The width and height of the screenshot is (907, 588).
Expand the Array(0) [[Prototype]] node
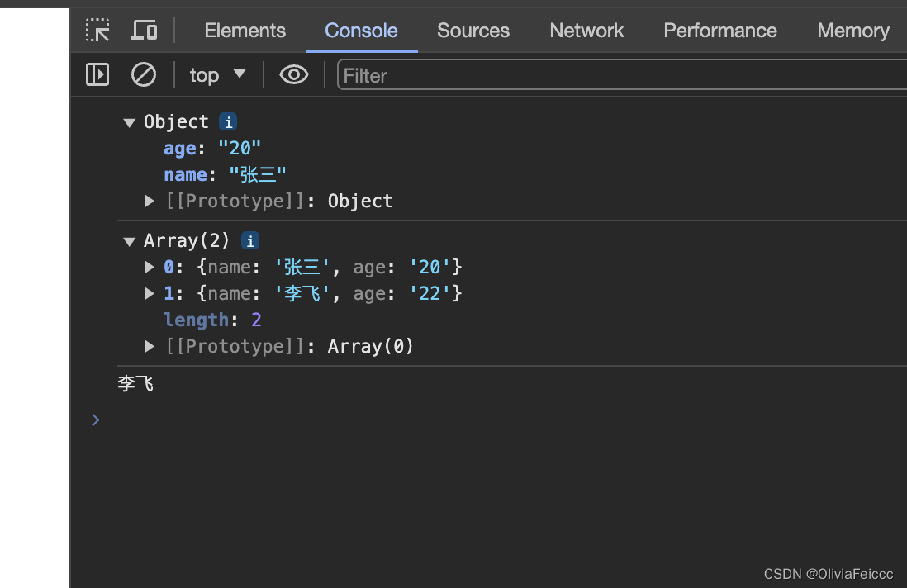[x=150, y=346]
